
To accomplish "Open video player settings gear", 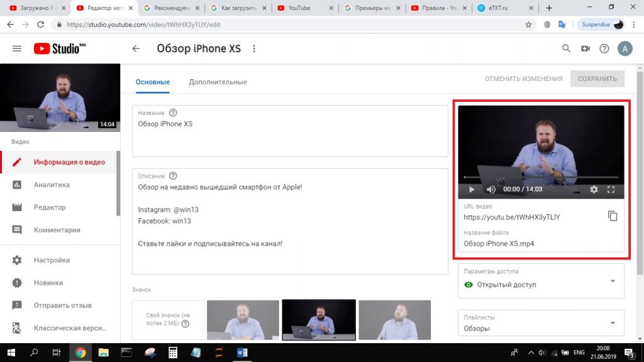I will (x=594, y=190).
